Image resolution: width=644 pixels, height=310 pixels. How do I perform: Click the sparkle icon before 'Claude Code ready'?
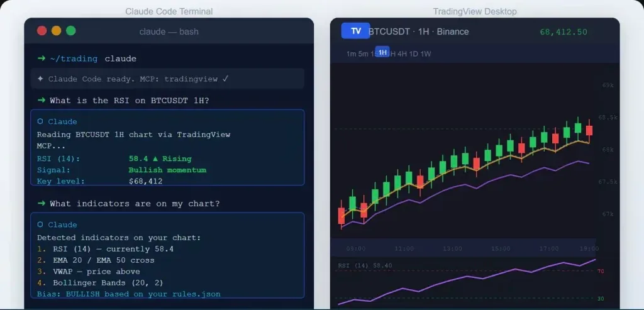40,79
